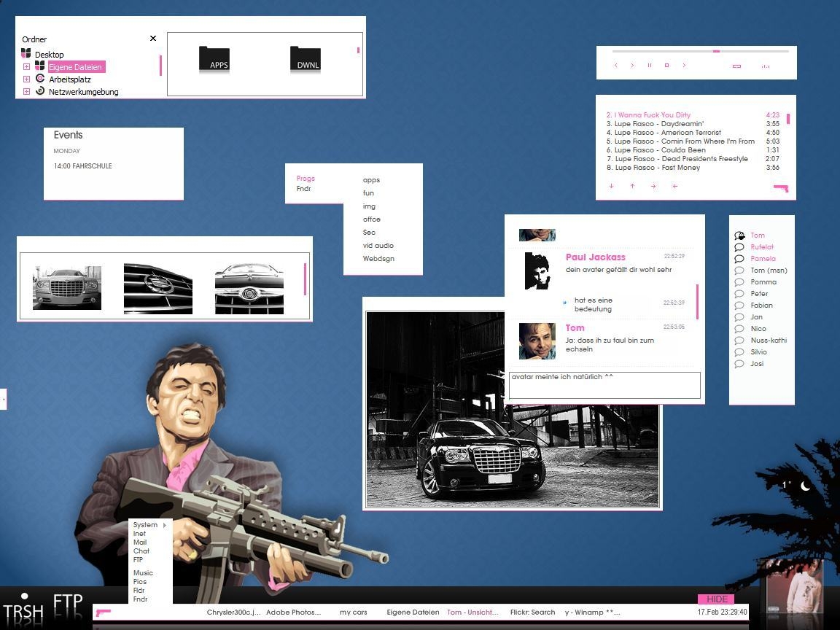
Task: Open the Webdsgn submenu entry
Action: pyautogui.click(x=378, y=259)
